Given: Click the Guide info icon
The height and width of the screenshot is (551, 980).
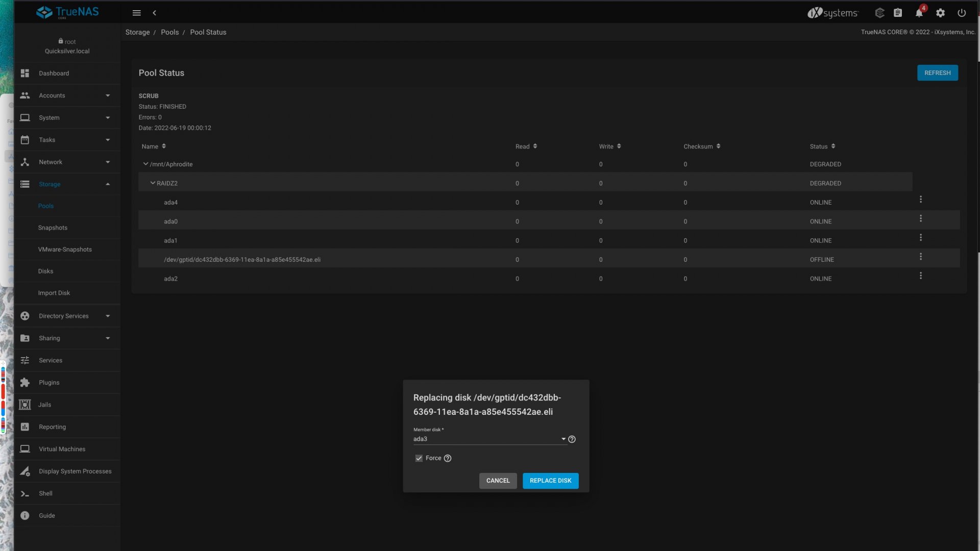Looking at the screenshot, I should pyautogui.click(x=24, y=516).
